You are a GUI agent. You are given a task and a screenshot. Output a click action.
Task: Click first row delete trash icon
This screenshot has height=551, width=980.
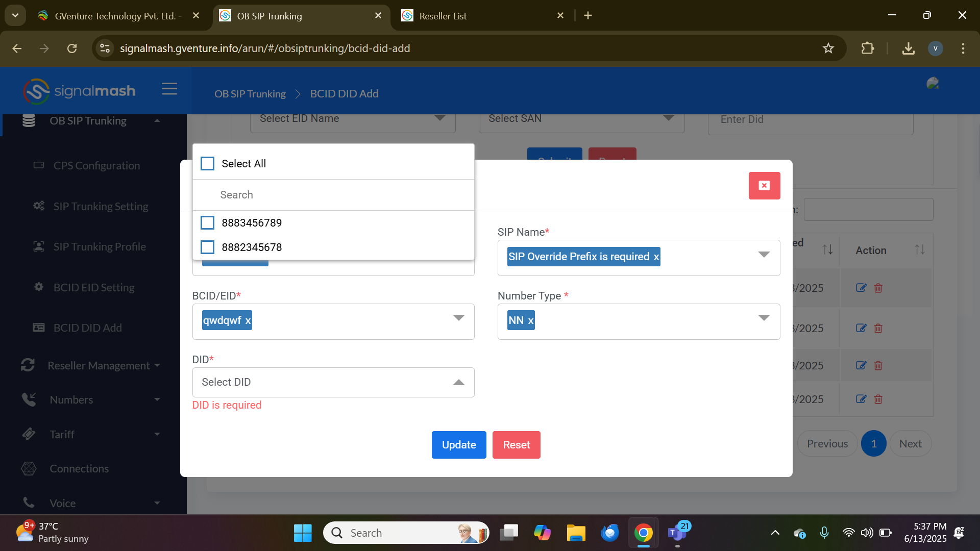pyautogui.click(x=878, y=288)
